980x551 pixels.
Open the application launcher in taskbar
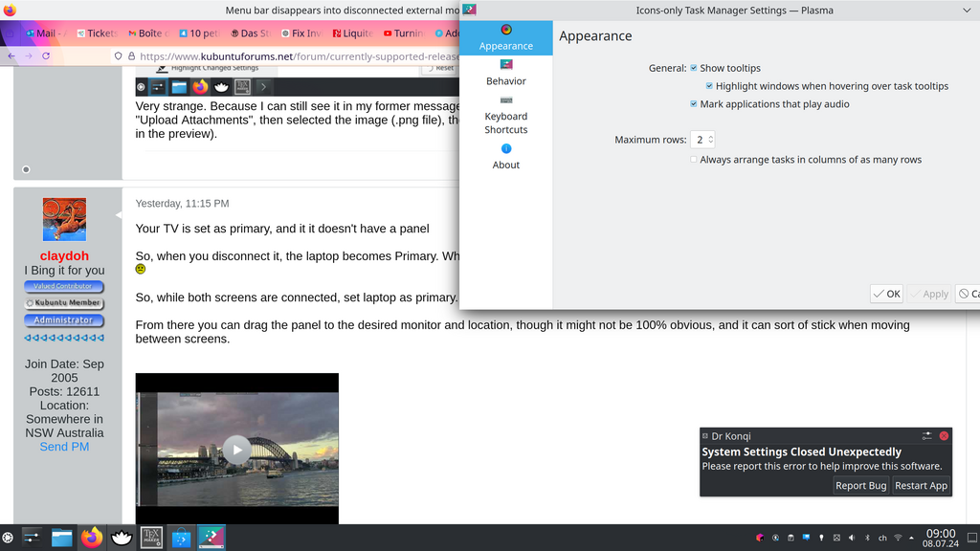pyautogui.click(x=8, y=538)
